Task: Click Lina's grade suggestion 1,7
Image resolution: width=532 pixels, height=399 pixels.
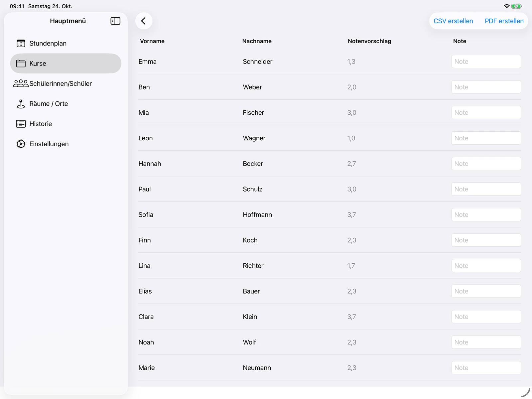Action: [351, 266]
